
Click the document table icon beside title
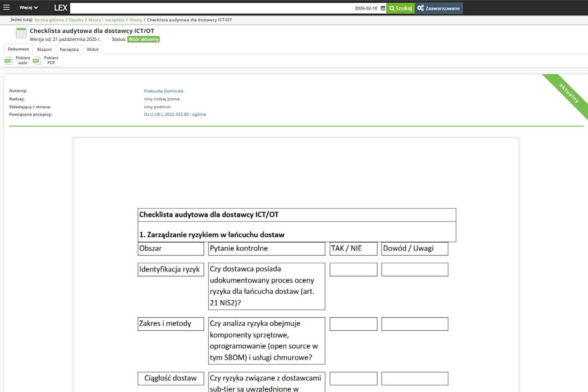21,33
